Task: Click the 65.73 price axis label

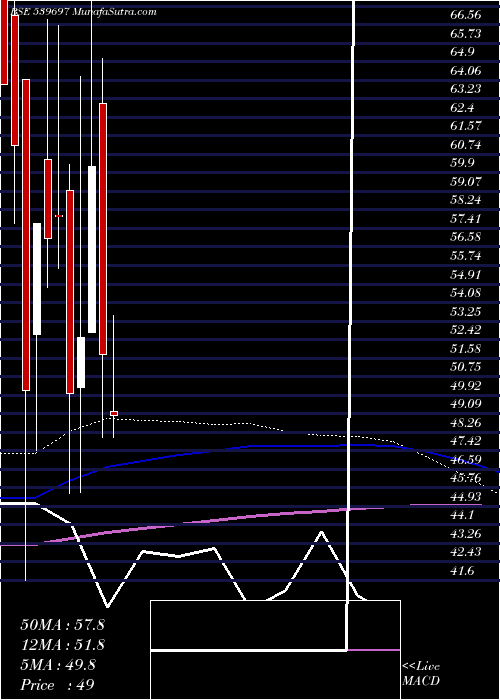Action: 466,34
